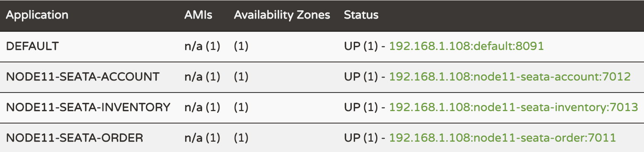Image resolution: width=644 pixels, height=152 pixels.
Task: Click the Status column header
Action: coord(361,15)
